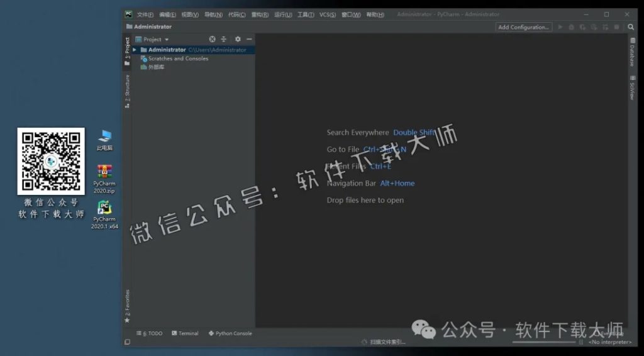This screenshot has height=356, width=644.
Task: Open the Structure side tab
Action: [x=127, y=91]
